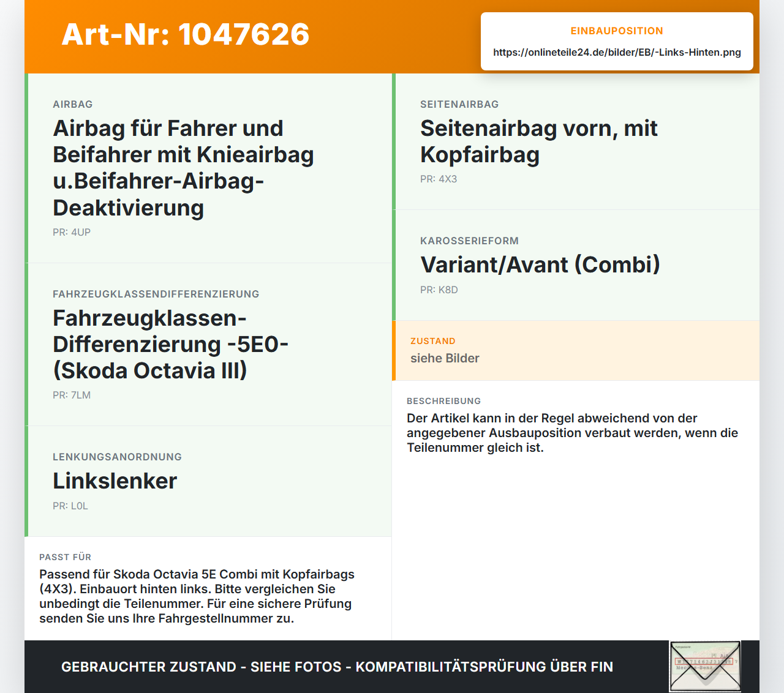Click the PR: 4UP code text
784x693 pixels.
point(72,232)
